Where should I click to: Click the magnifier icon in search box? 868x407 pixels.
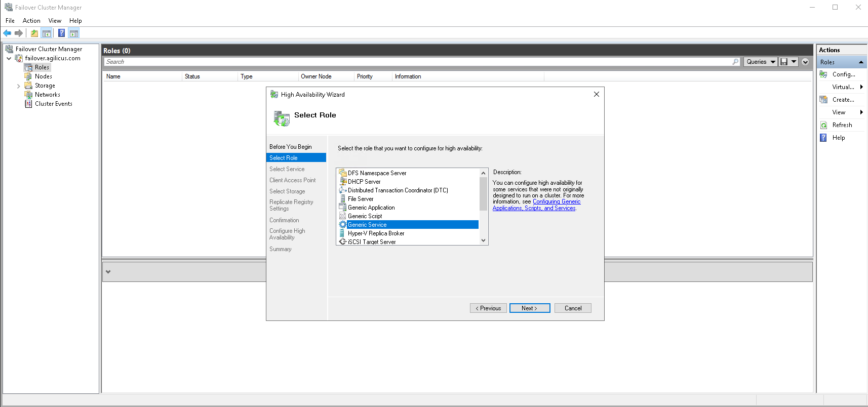click(x=735, y=62)
